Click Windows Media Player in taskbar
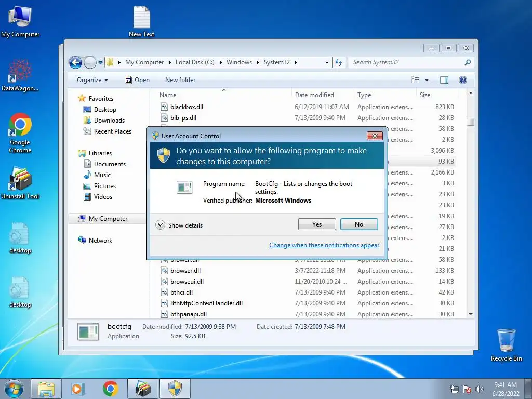Screen dimensions: 532x399 (77, 389)
